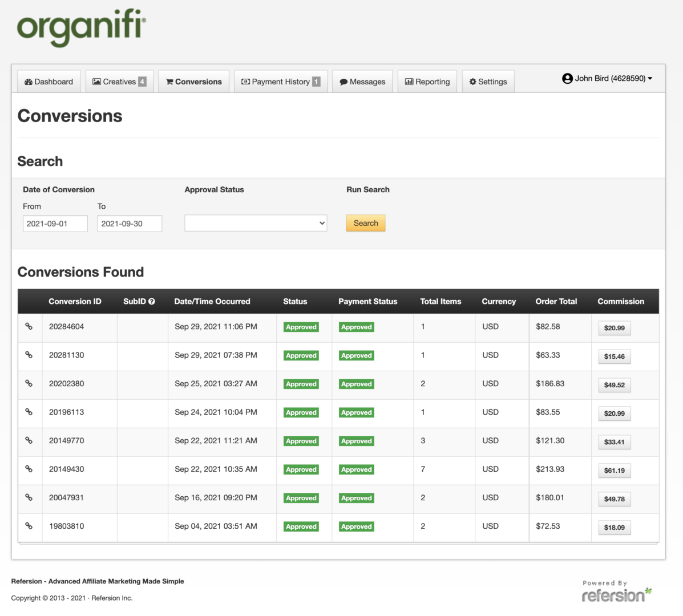Open the Settings tab

[x=488, y=82]
